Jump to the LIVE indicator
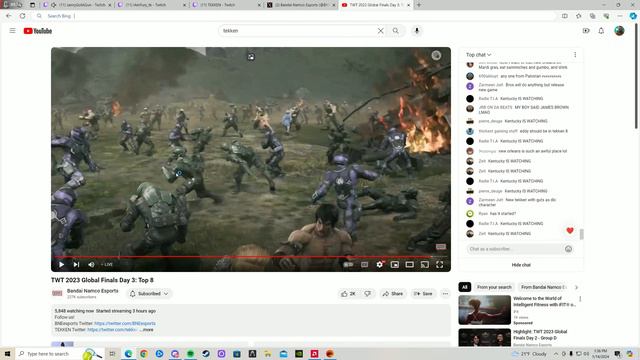 pos(107,264)
